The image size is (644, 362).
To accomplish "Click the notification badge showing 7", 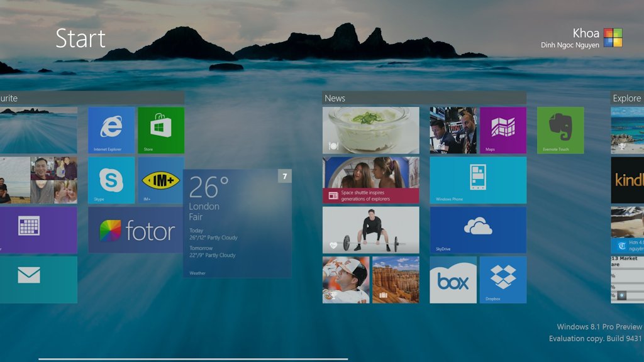I will point(285,176).
